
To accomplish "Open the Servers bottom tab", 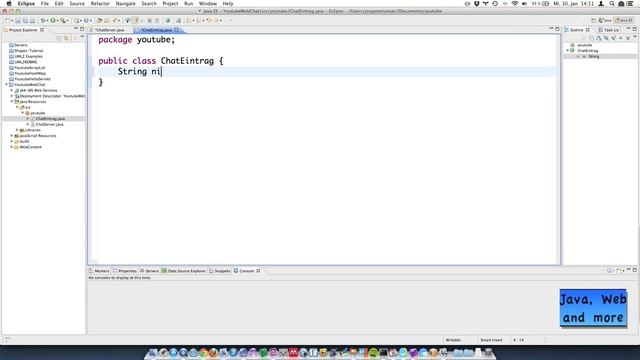I will click(x=149, y=271).
